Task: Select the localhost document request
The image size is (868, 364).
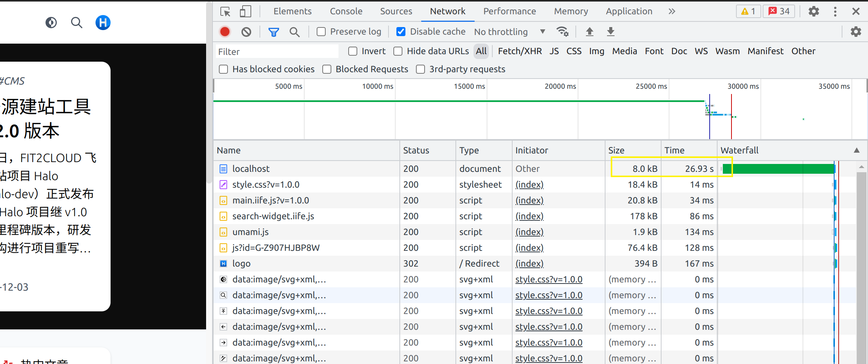Action: [251, 168]
